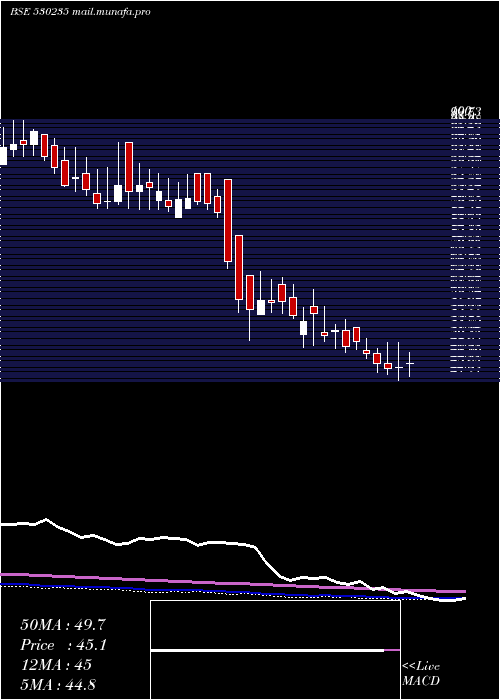Click the BSE 530235 mail.munafa.pro title text

80,12
